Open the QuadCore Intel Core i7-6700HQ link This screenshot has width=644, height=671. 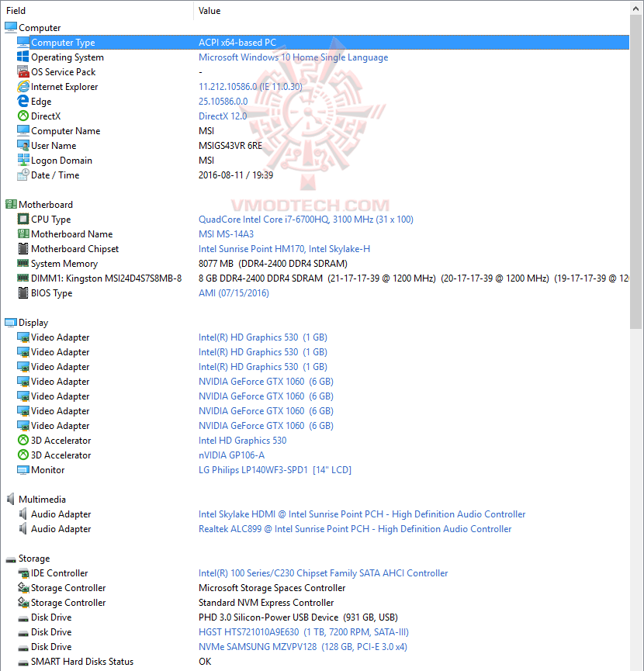pyautogui.click(x=306, y=220)
